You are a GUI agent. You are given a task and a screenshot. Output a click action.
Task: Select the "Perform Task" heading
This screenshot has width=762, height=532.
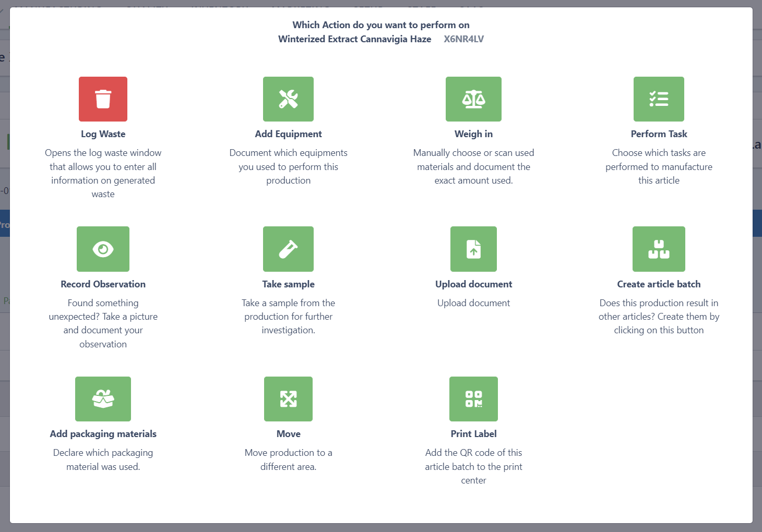tap(659, 134)
